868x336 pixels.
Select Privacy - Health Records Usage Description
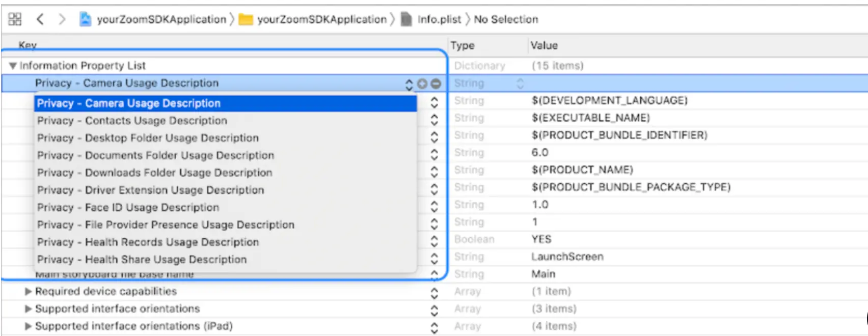tap(225, 242)
